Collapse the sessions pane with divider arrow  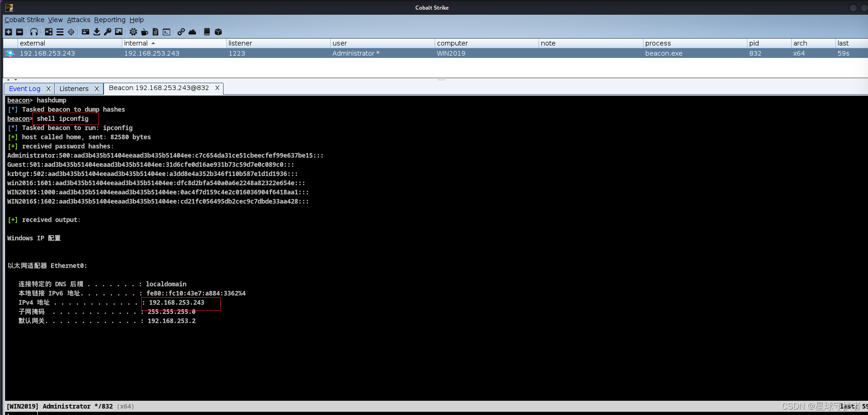(8, 80)
